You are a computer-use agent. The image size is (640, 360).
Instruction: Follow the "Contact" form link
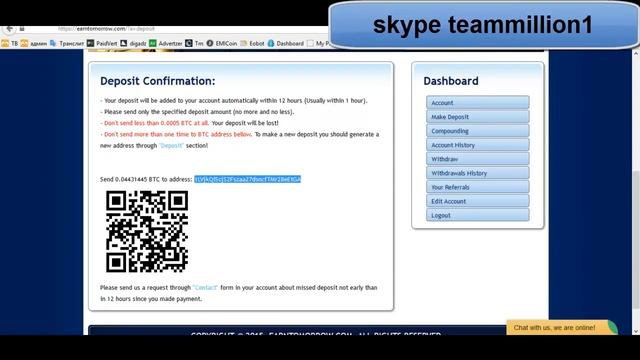click(205, 288)
